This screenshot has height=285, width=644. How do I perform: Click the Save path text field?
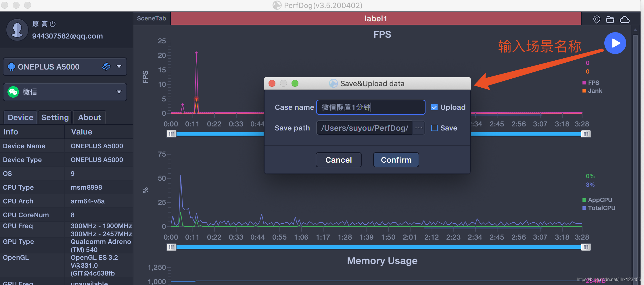point(365,128)
